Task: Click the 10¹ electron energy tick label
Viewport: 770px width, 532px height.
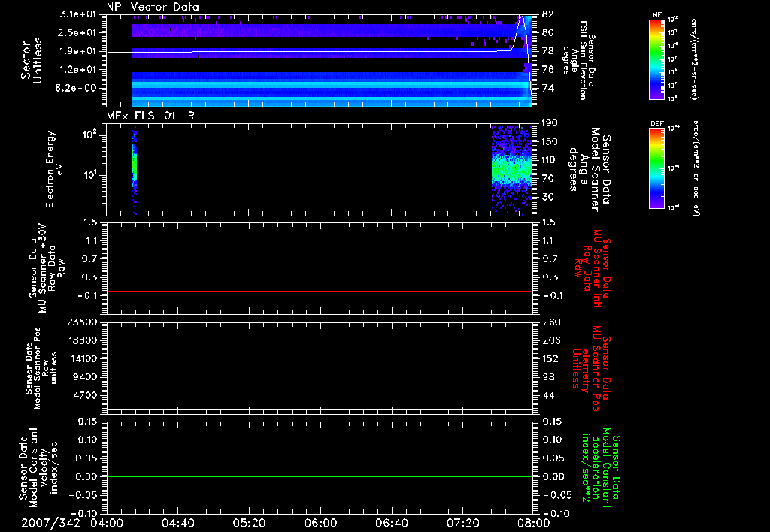Action: [89, 175]
